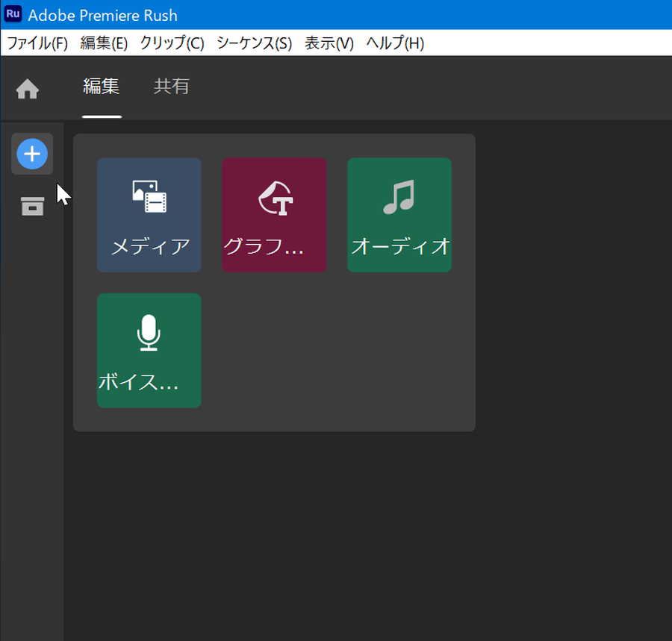
Task: Choose the ボイス… tile label
Action: coord(139,381)
